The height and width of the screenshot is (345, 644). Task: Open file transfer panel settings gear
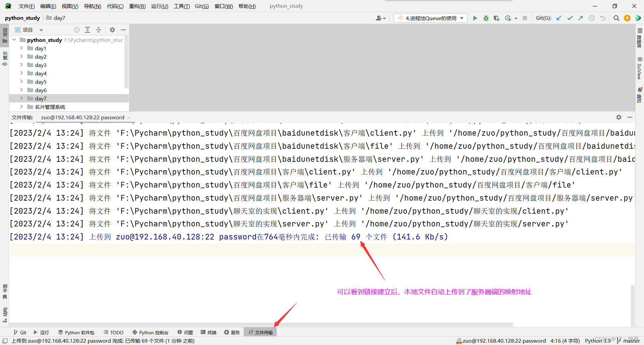[619, 117]
